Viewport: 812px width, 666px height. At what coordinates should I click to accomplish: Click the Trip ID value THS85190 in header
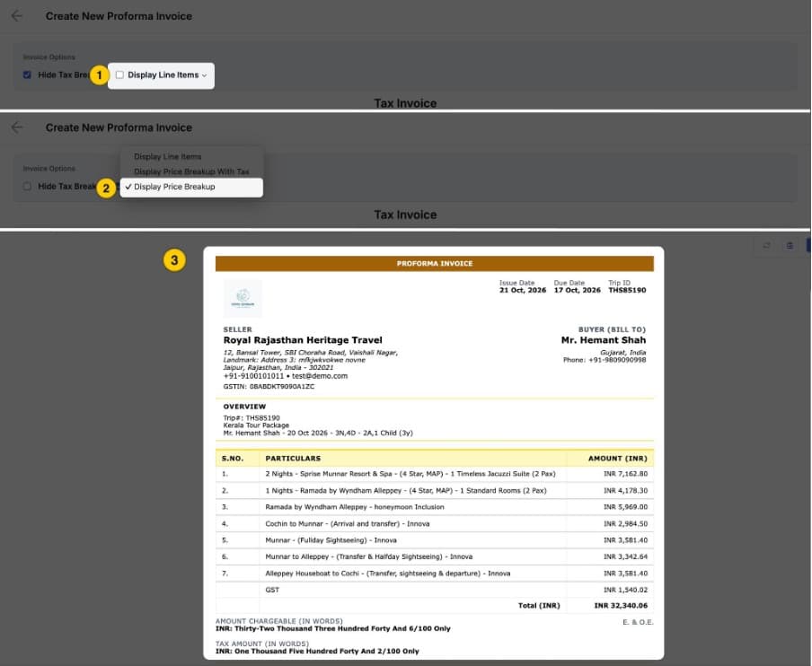pyautogui.click(x=627, y=290)
